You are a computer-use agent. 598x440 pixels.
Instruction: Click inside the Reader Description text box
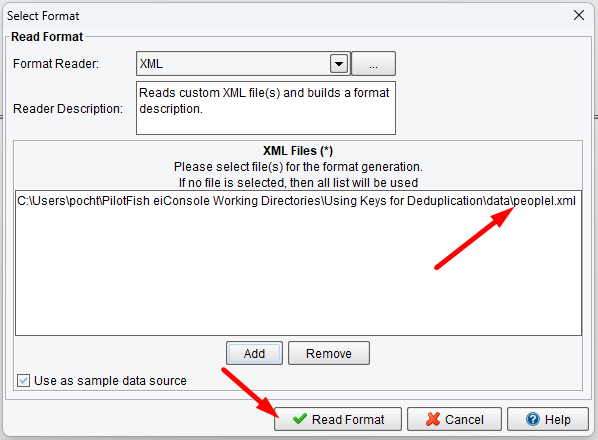(266, 108)
